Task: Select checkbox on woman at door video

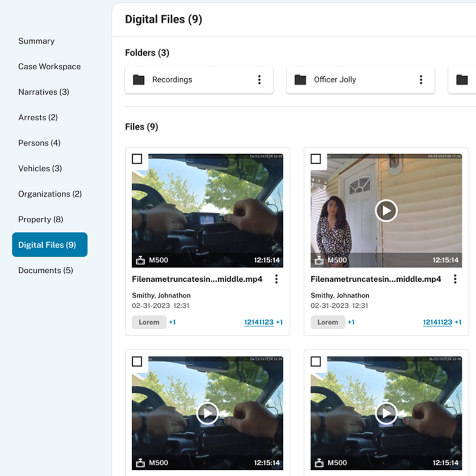Action: [316, 159]
